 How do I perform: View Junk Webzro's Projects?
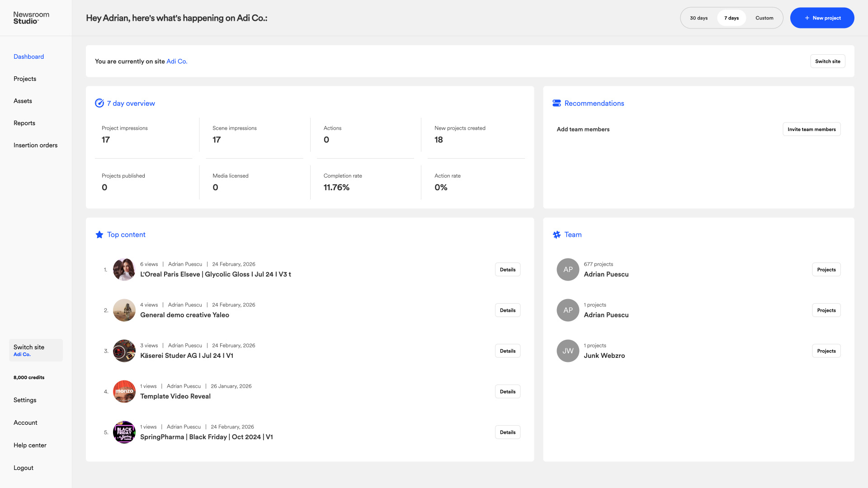click(x=826, y=351)
